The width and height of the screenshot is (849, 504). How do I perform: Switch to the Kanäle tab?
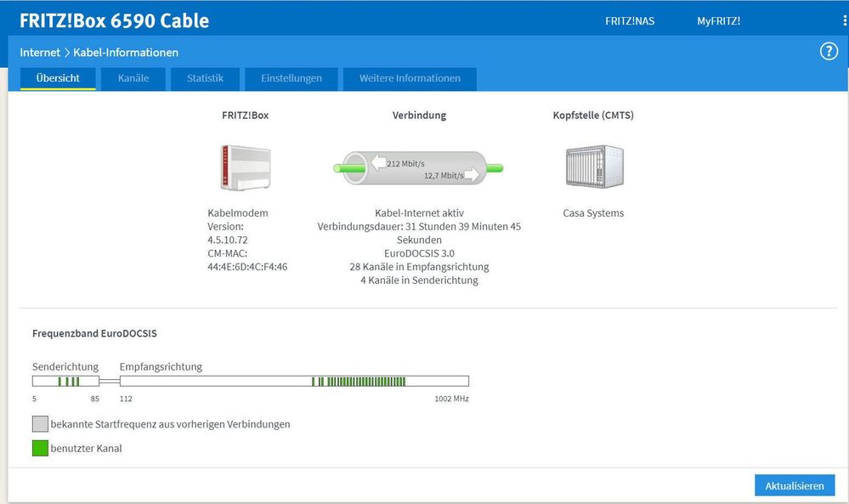tap(133, 78)
